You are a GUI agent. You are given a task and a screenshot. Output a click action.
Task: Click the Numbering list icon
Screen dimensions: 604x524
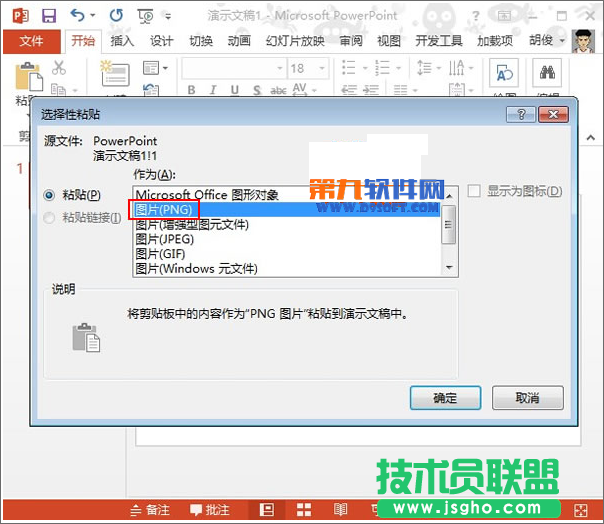[383, 68]
